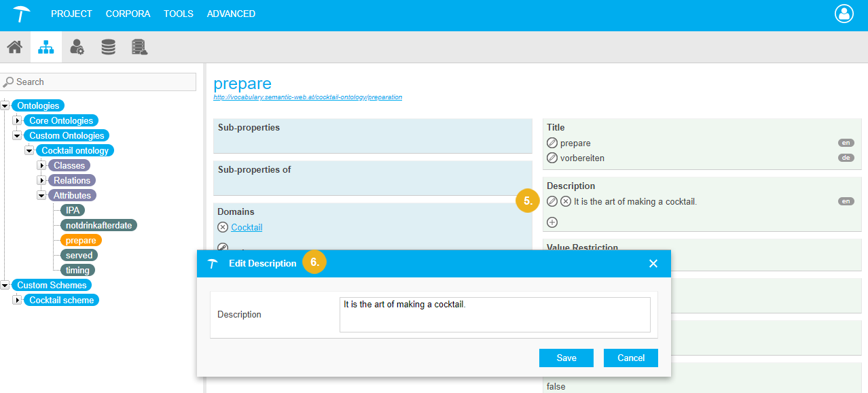Screen dimensions: 868x393
Task: Remove Cocktail from Domains
Action: [223, 228]
